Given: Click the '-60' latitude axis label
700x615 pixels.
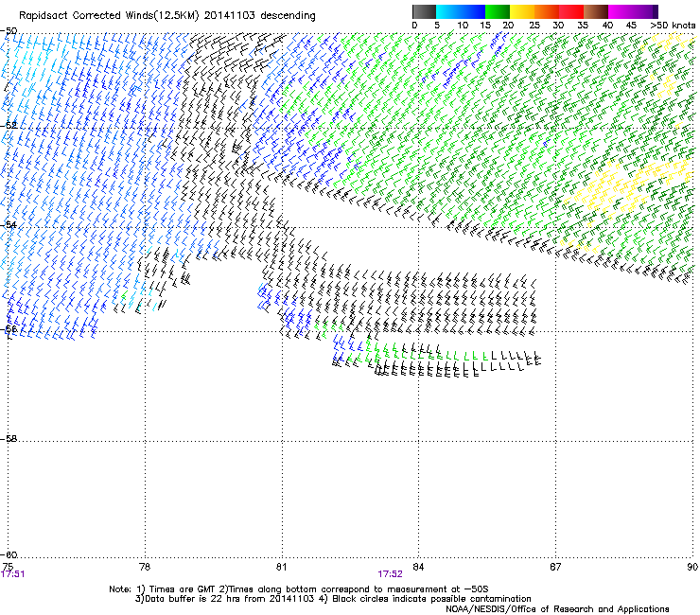Looking at the screenshot, I should (x=9, y=554).
